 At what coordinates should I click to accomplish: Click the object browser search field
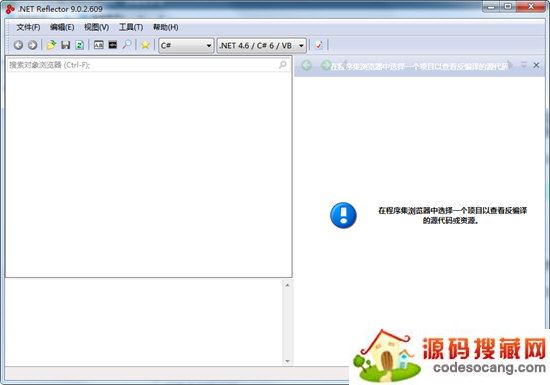click(149, 65)
